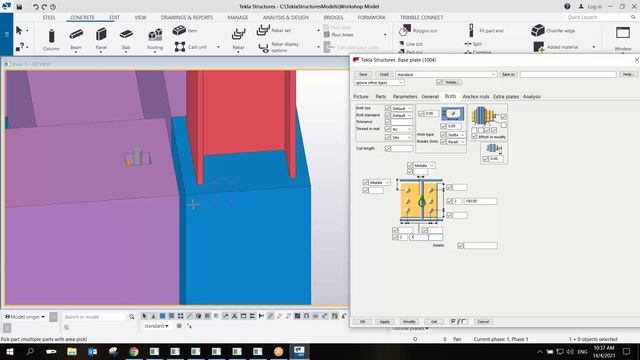Screen dimensions: 640x360
Task: Open the Bolt standard dropdown
Action: (402, 115)
